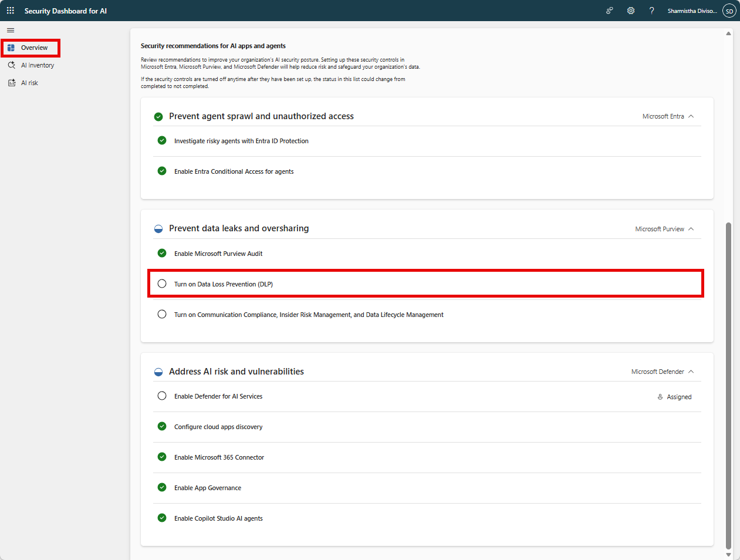Viewport: 740px width, 560px height.
Task: Click green check beside Enable Microsoft Purview Audit
Action: 162,253
